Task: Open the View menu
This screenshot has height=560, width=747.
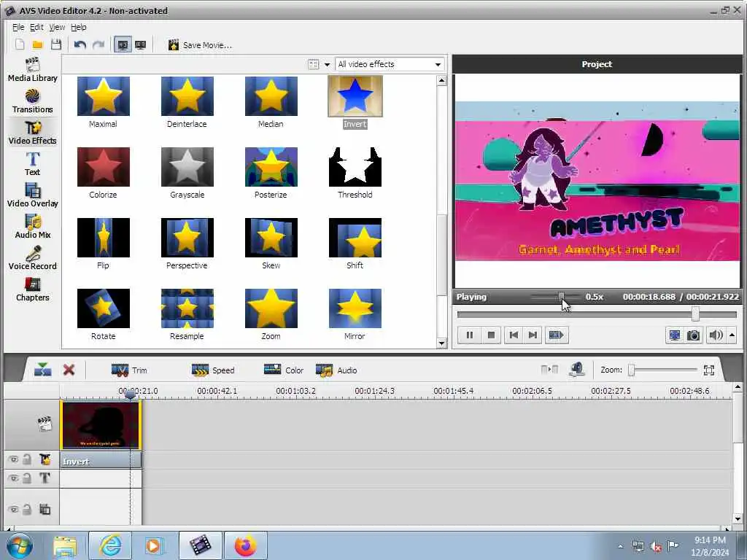Action: coord(57,27)
